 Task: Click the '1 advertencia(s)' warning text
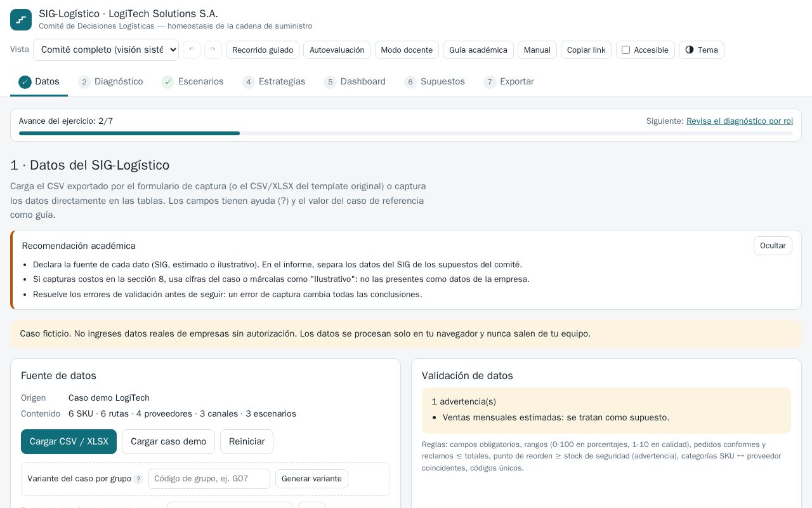464,402
